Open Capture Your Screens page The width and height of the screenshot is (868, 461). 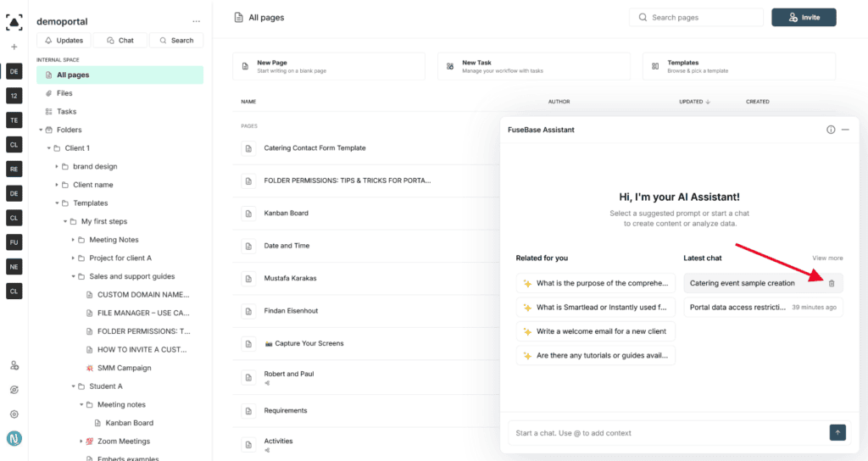click(x=304, y=344)
